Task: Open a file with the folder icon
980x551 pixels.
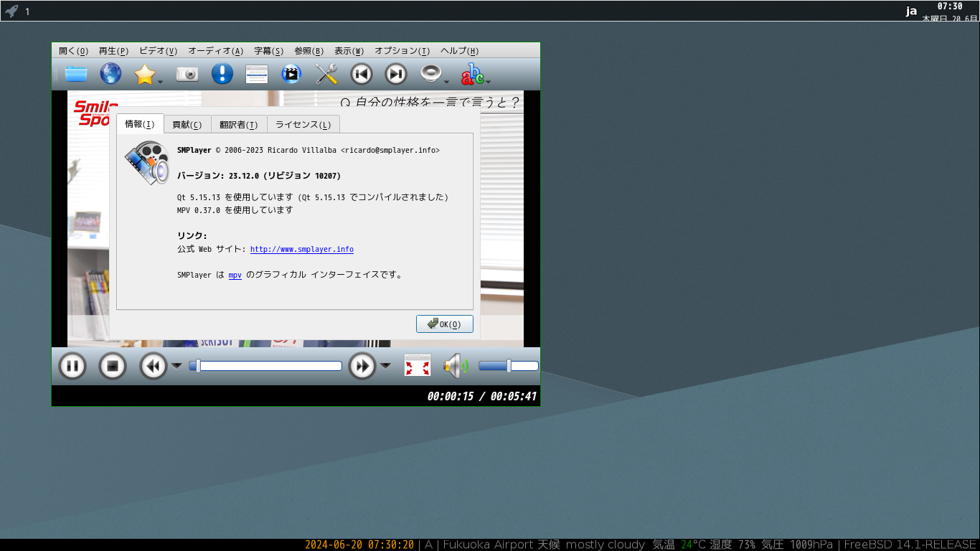Action: click(76, 74)
